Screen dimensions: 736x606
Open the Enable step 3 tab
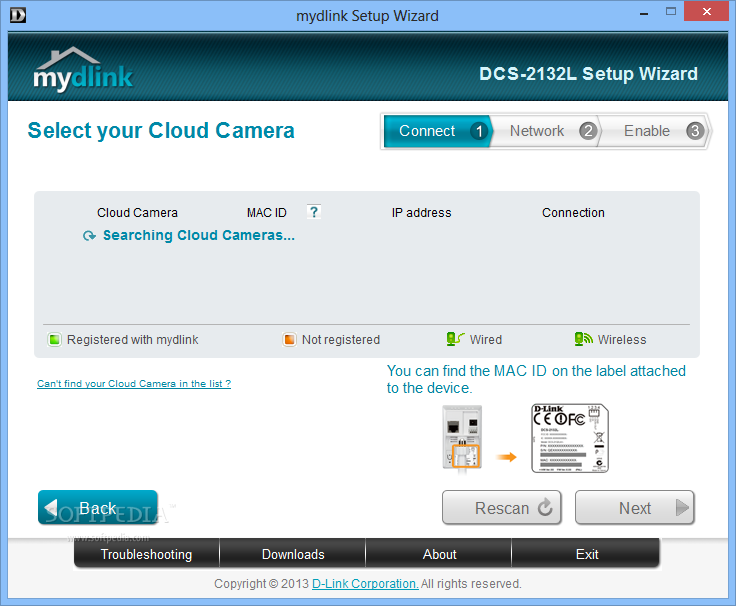click(656, 131)
